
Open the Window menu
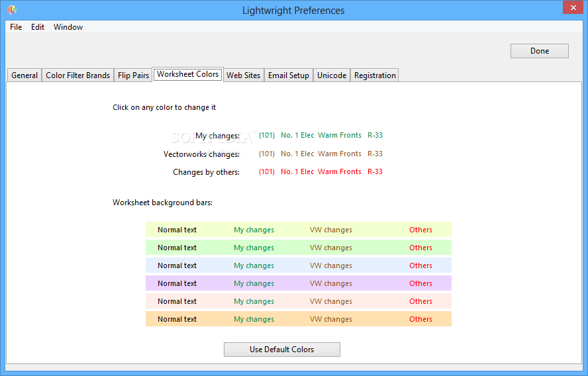pos(68,27)
